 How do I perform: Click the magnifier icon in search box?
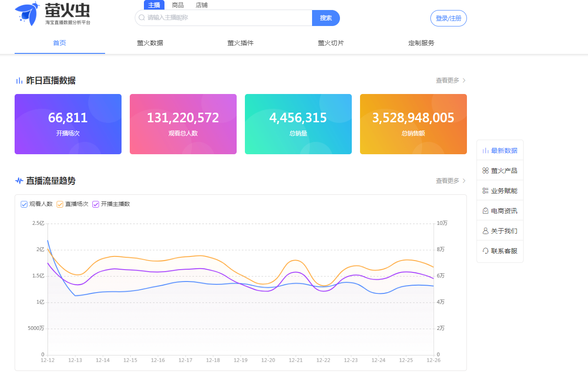142,18
